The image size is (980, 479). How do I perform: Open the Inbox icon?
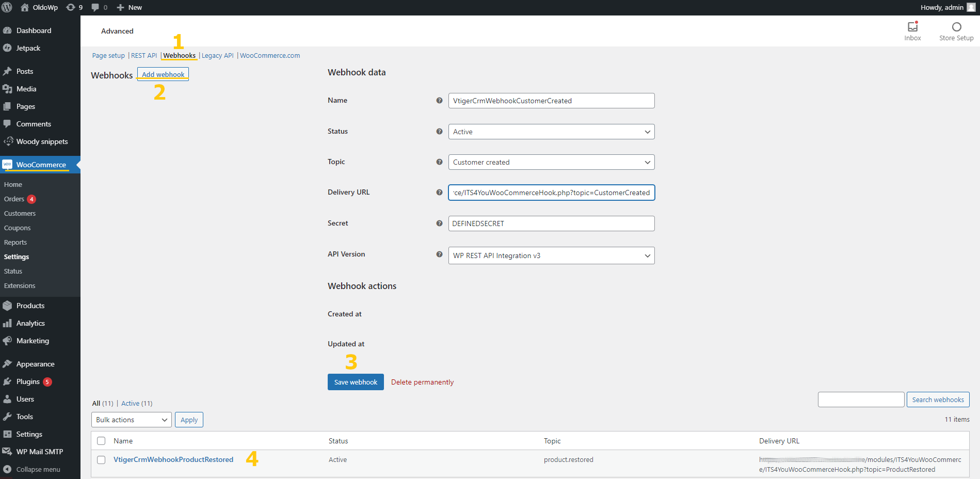tap(912, 27)
